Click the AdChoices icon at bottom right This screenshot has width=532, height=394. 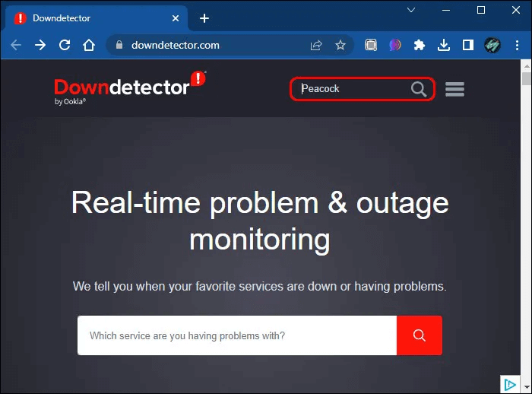510,384
